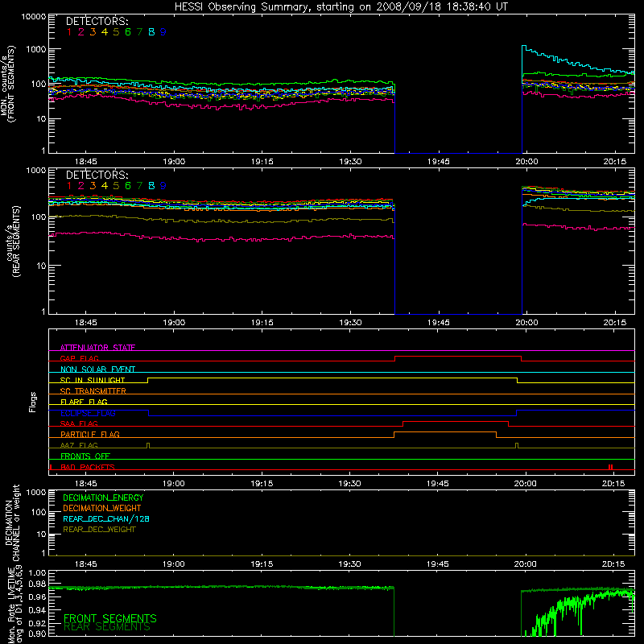Viewport: 644px width, 644px height.
Task: Click detector 4 in front segments legend
Action: pos(105,32)
